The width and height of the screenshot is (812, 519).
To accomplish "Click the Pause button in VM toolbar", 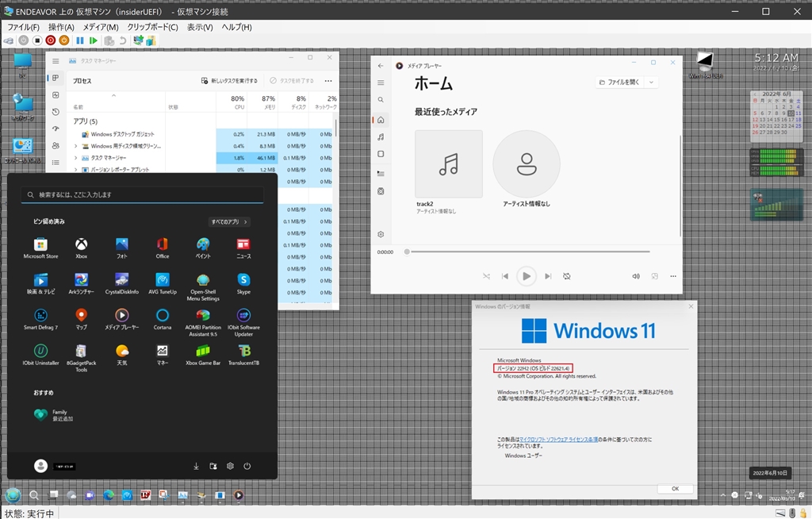I will (79, 40).
